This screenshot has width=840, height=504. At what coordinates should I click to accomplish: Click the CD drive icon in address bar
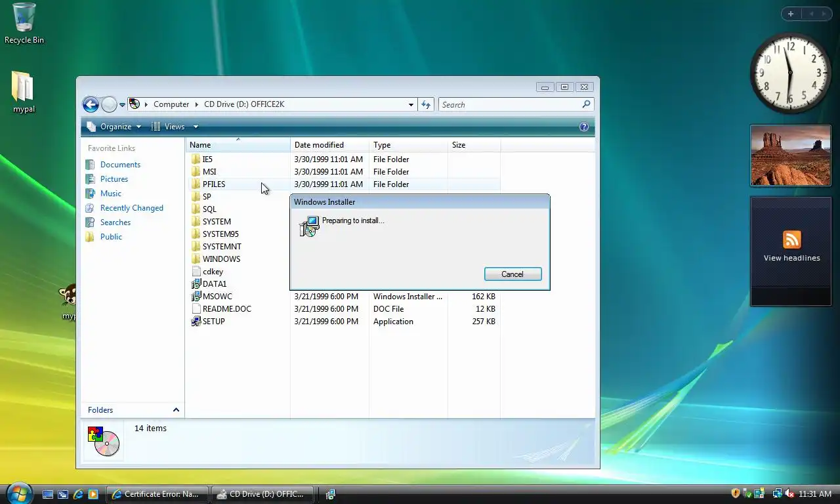point(135,104)
